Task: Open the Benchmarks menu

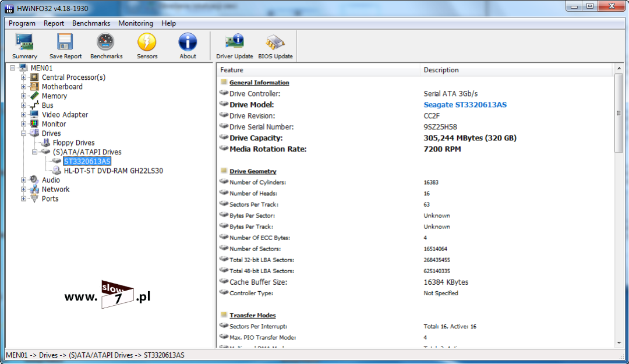Action: pos(91,23)
